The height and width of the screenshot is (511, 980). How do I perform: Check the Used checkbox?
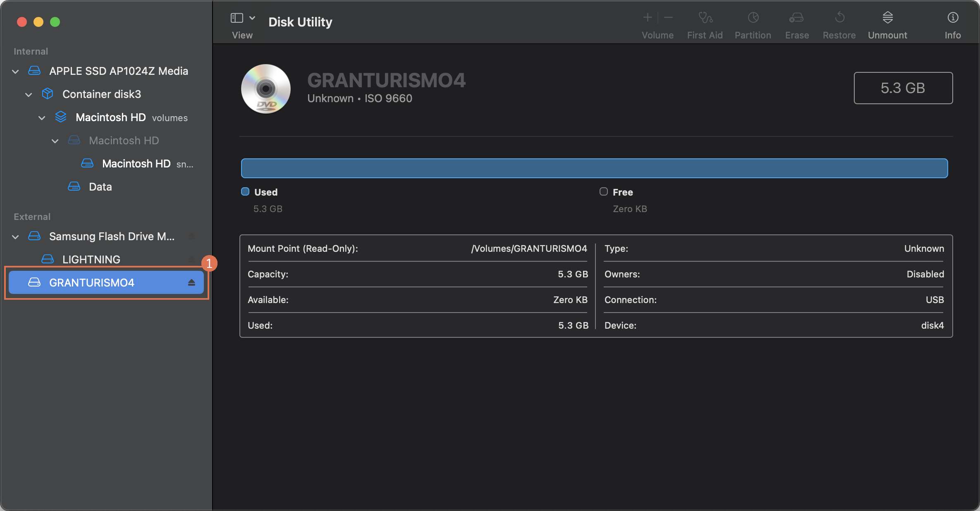[x=245, y=191]
